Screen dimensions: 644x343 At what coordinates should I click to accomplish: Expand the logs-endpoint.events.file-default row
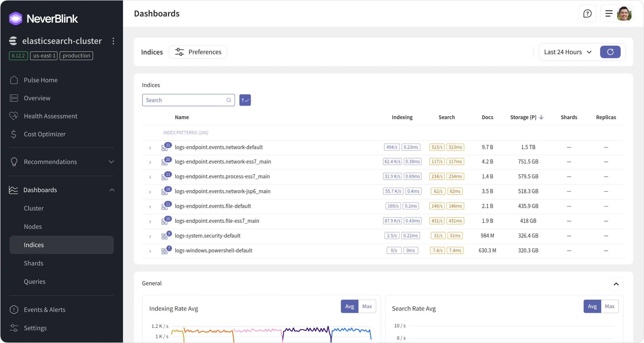(x=150, y=207)
